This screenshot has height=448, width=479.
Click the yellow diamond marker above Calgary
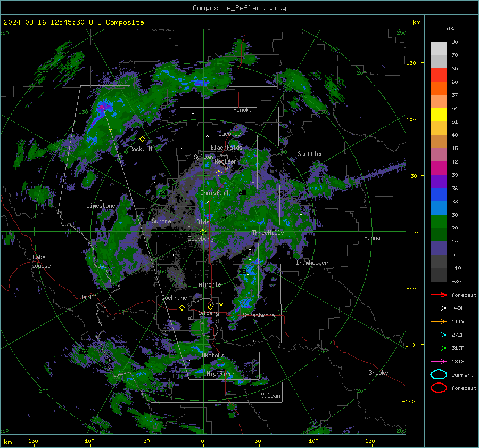tap(210, 307)
